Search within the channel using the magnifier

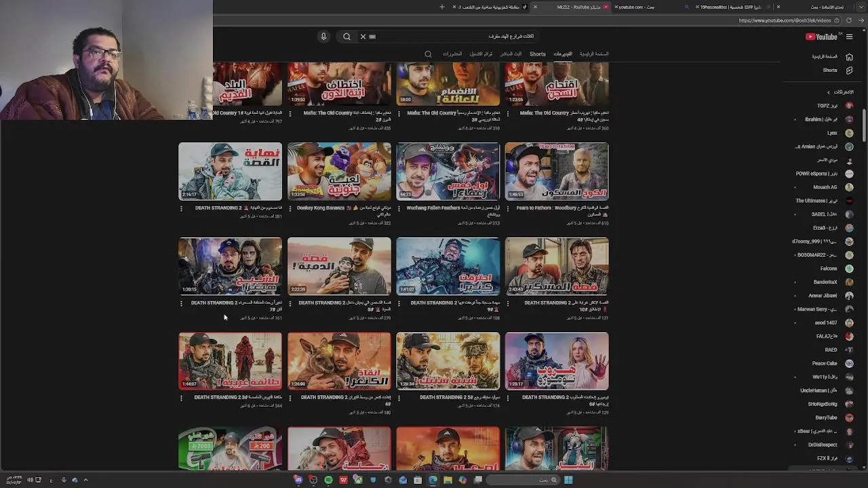(x=428, y=54)
